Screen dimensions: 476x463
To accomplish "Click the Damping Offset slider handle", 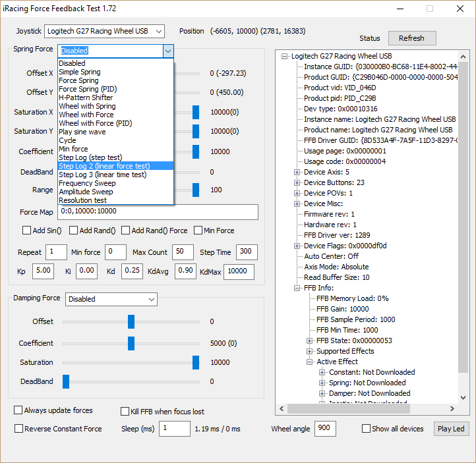I will tap(131, 321).
